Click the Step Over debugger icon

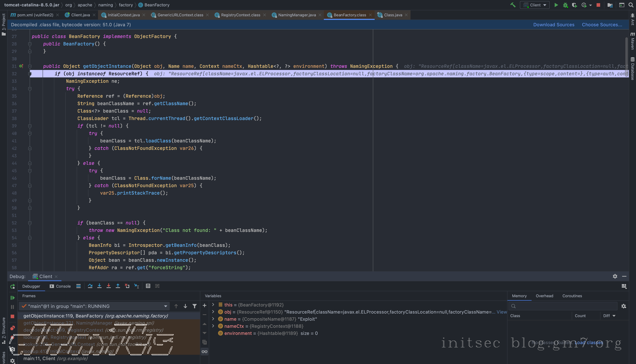90,286
